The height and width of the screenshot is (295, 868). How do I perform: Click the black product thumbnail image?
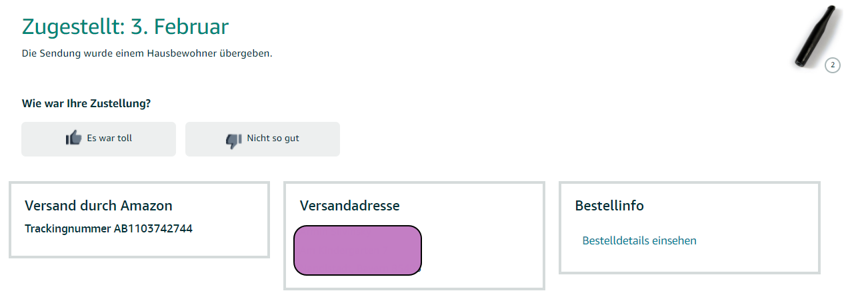tap(813, 38)
